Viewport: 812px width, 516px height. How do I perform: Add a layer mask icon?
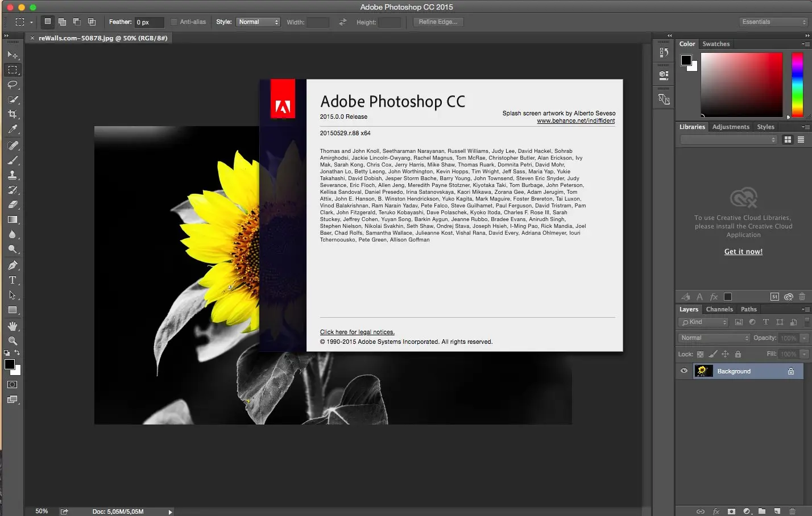point(731,511)
